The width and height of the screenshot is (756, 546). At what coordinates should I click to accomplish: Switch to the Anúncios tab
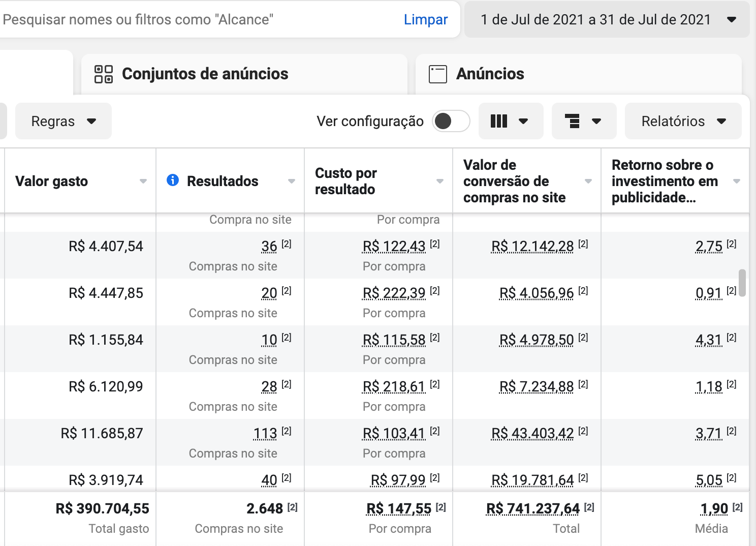579,74
